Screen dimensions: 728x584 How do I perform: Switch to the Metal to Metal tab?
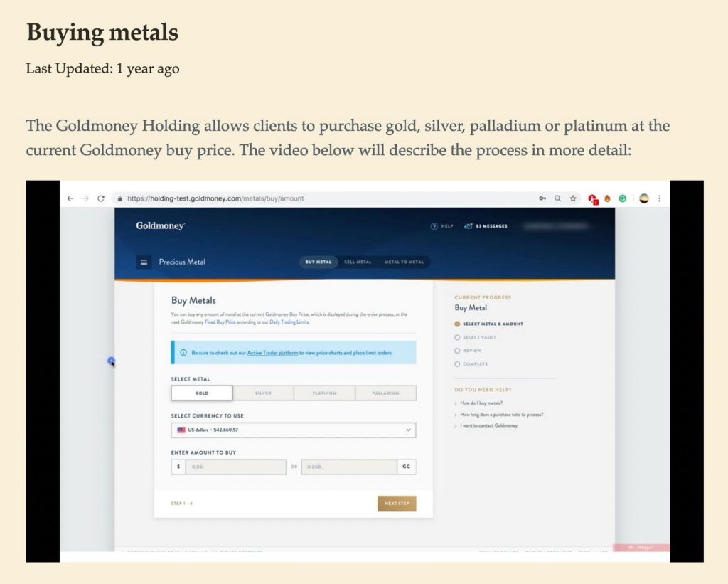tap(404, 262)
